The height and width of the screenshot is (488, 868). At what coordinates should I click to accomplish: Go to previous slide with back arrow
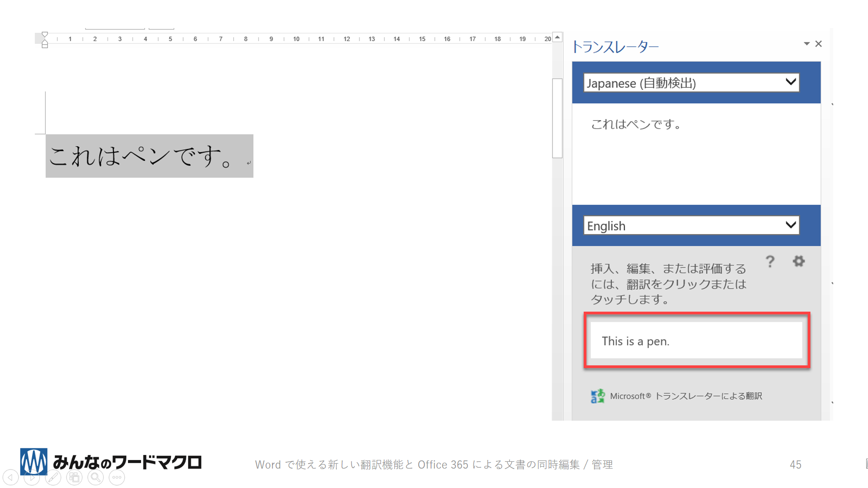[x=10, y=477]
